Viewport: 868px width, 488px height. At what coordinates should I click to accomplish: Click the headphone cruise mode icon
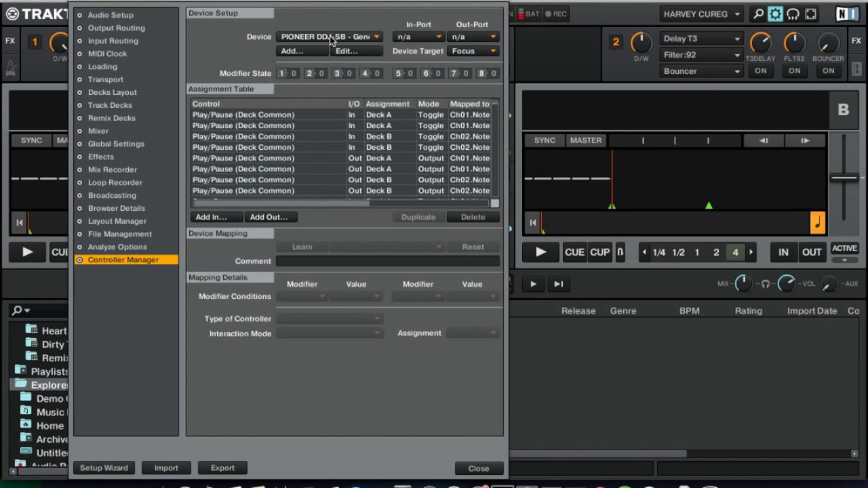pos(793,14)
